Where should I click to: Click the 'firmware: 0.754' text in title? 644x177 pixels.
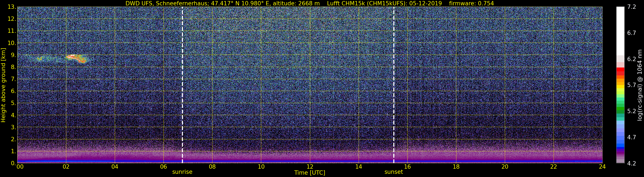(471, 3)
